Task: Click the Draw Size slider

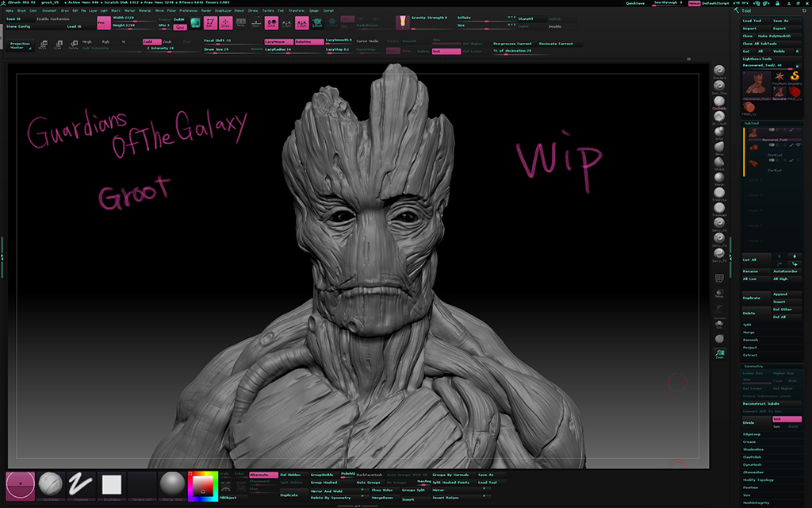Action: point(233,49)
